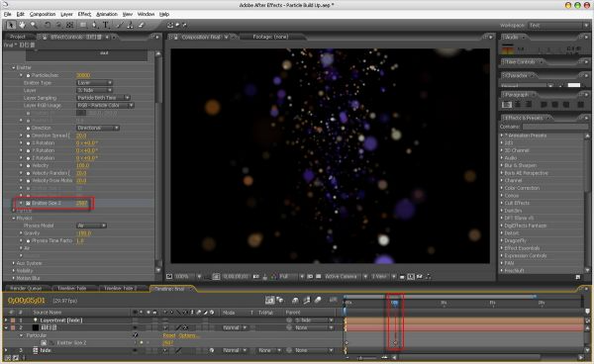This screenshot has height=364, width=594.
Task: Click the Emitter Size Z stopwatch icon
Action: [x=28, y=203]
